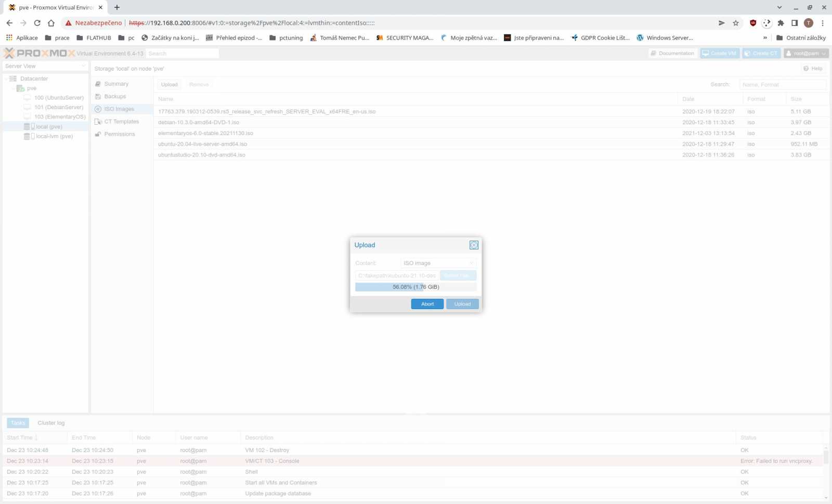Viewport: 832px width, 504px height.
Task: Open the browser extensions puzzle icon
Action: click(x=781, y=23)
